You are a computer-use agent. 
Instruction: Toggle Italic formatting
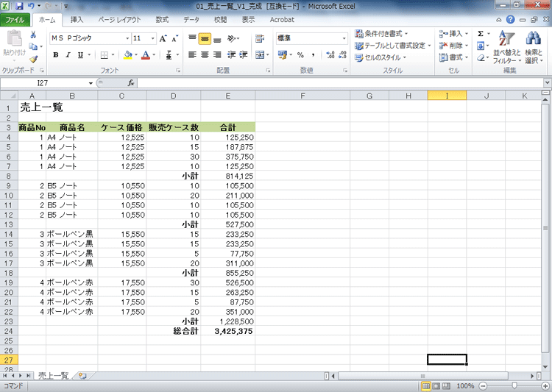(x=68, y=55)
